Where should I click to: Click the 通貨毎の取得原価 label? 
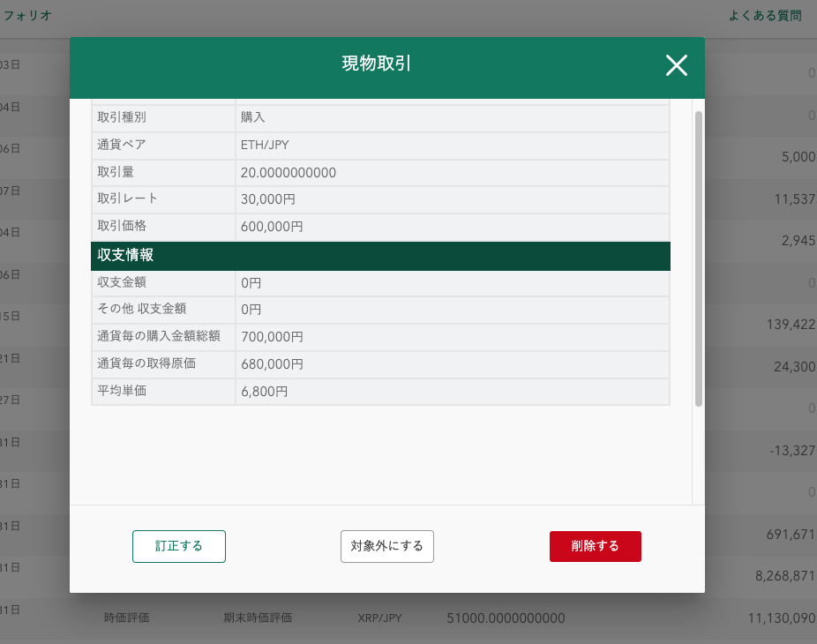pos(146,363)
